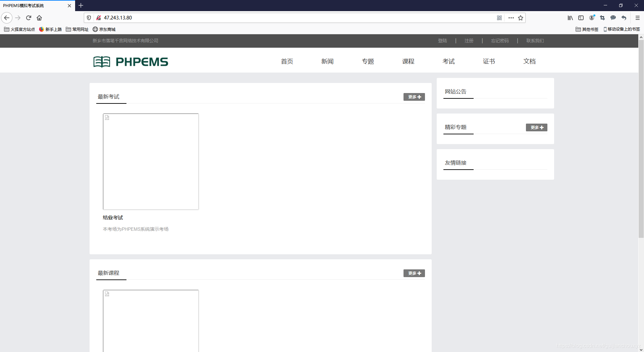The image size is (644, 352).
Task: Click the 最新考试 heading
Action: coord(108,97)
